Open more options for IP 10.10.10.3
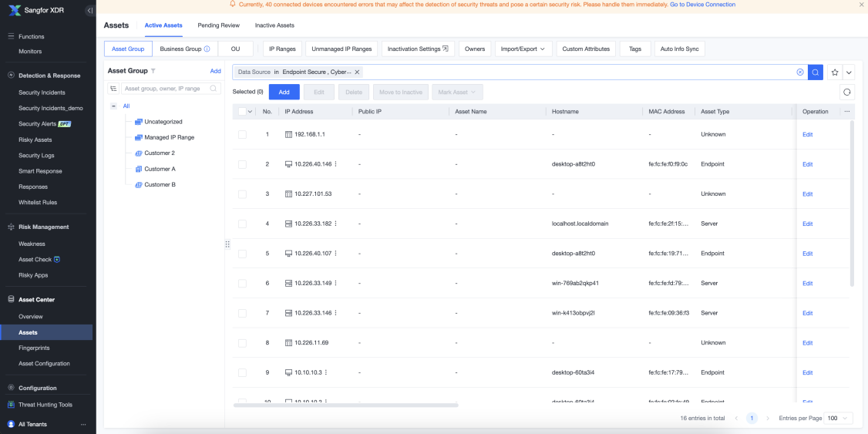The image size is (868, 434). (325, 372)
